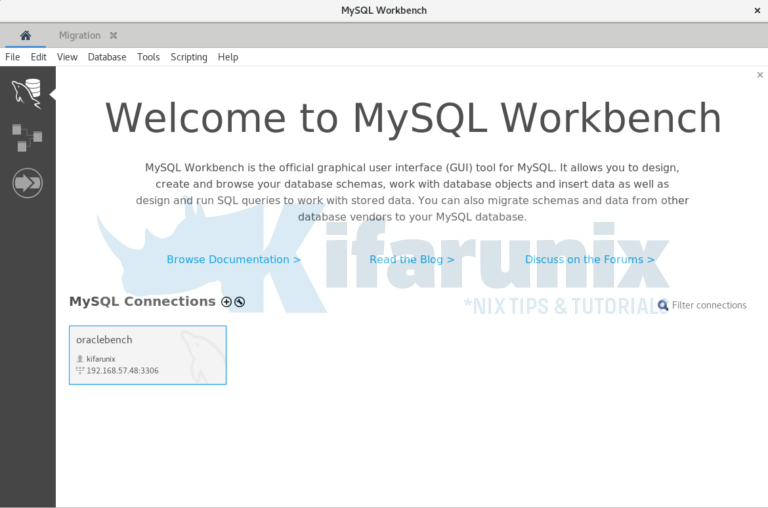
Task: Close the MySQL Workbench window
Action: click(757, 10)
